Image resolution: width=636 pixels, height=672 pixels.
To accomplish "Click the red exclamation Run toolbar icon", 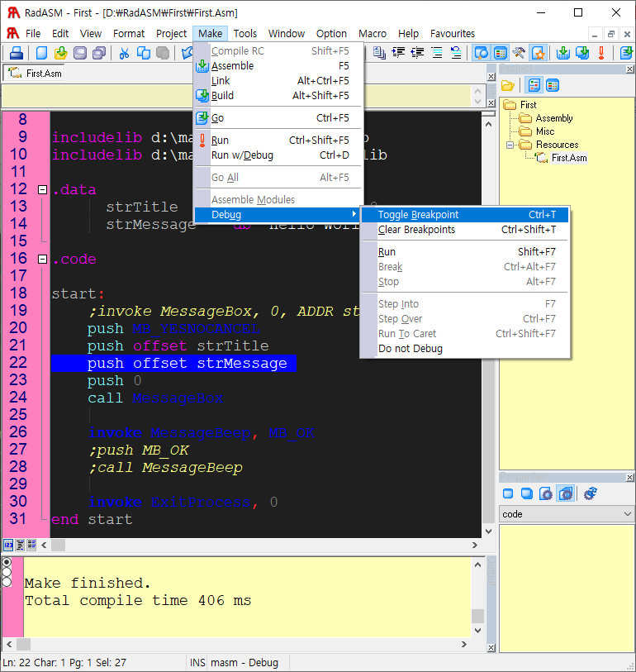I will 601,53.
